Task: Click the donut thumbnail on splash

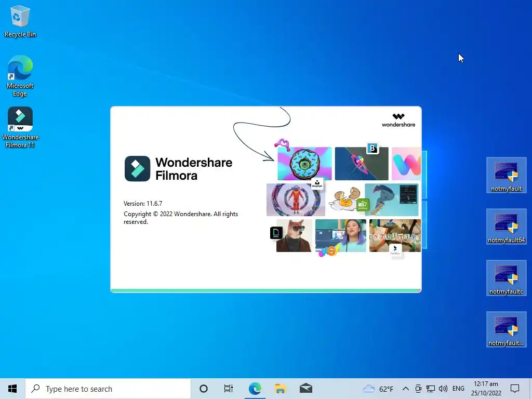Action: (x=304, y=164)
